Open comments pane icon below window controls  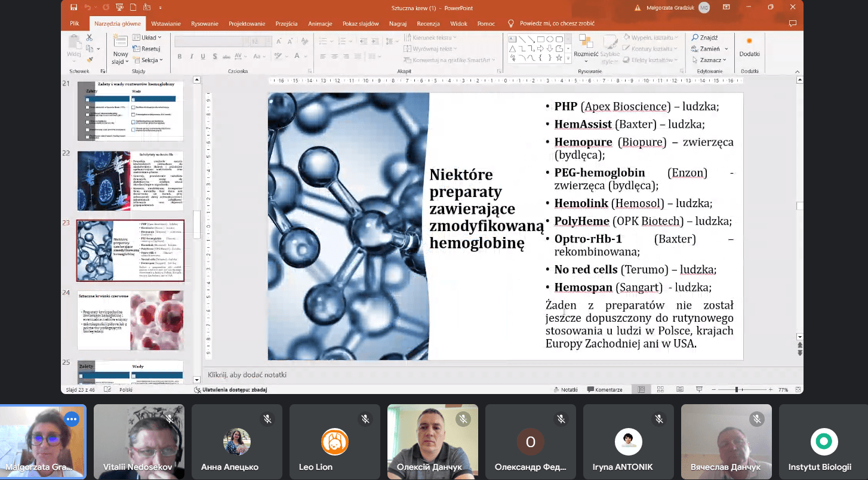click(x=792, y=23)
